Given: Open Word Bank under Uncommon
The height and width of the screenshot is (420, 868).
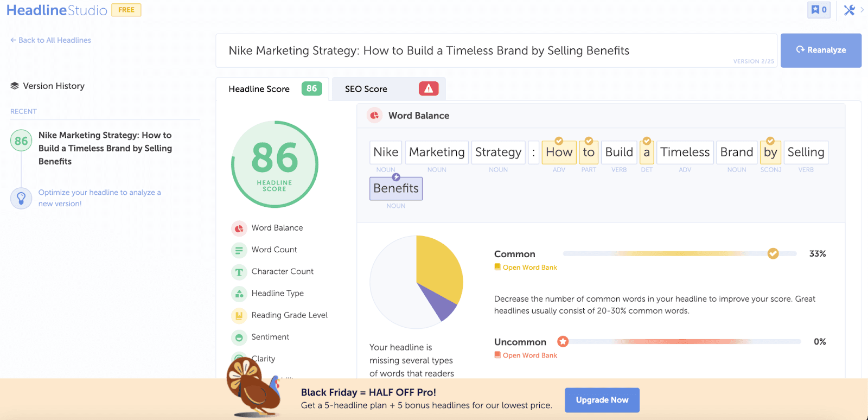Looking at the screenshot, I should pos(526,355).
